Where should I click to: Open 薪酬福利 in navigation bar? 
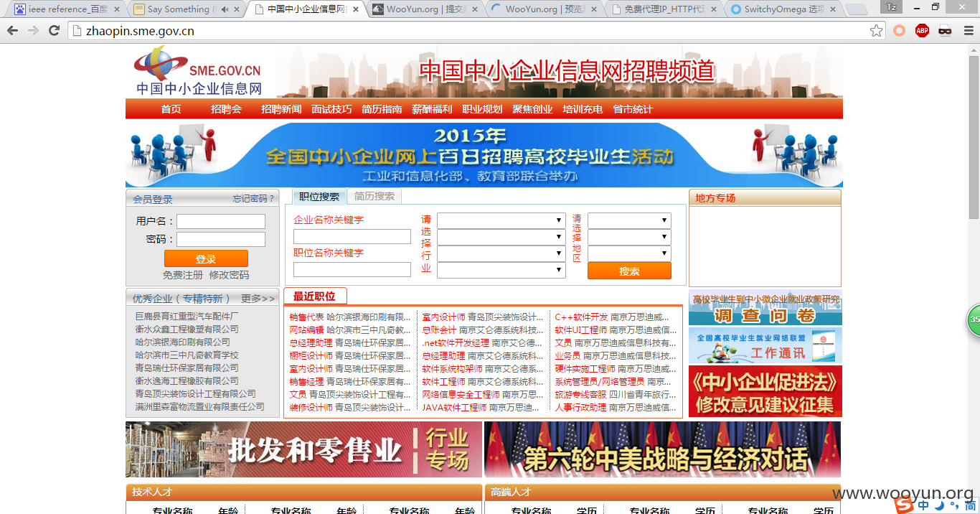[x=432, y=109]
